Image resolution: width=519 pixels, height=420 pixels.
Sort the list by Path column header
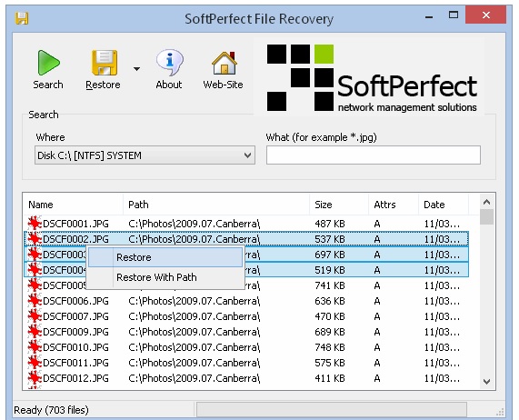click(216, 205)
